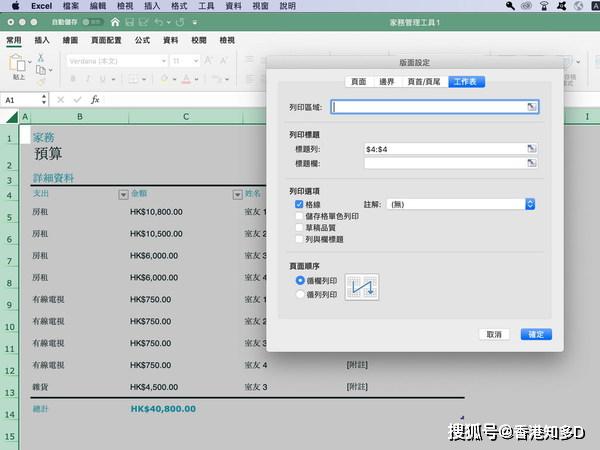Open the 支出 column filter dropdown
The height and width of the screenshot is (450, 600).
point(123,195)
